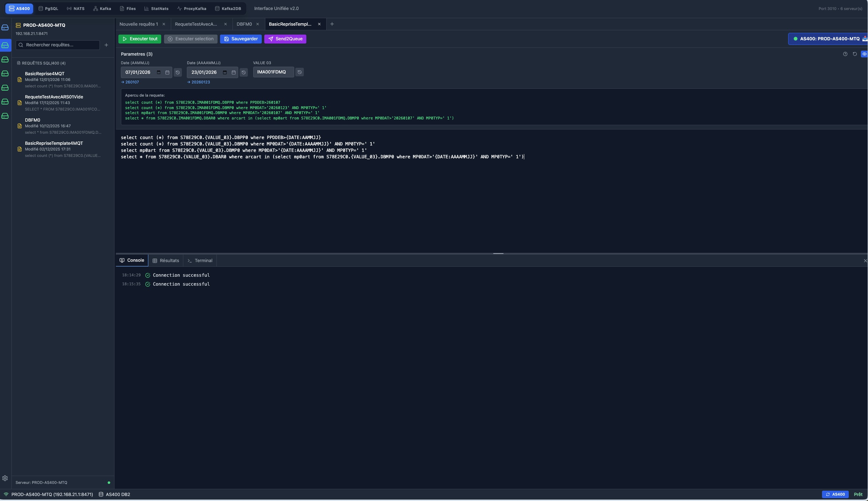Open calendar picker for Date (AAMMJJ) field
The image size is (868, 501).
coord(167,72)
